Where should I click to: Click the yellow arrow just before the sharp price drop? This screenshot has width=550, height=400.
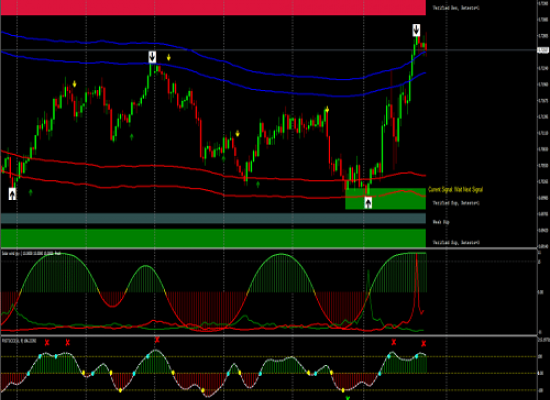327,110
